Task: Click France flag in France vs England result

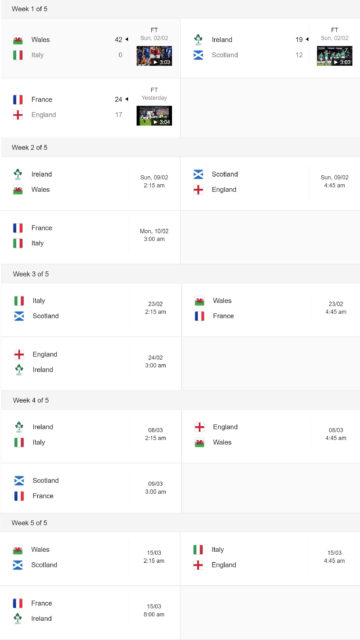Action: [18, 100]
